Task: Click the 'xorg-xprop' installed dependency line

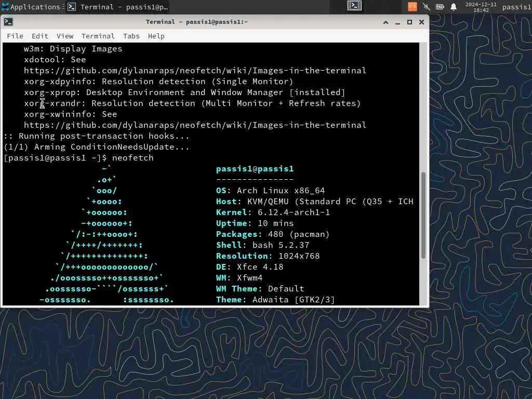Action: click(x=184, y=92)
